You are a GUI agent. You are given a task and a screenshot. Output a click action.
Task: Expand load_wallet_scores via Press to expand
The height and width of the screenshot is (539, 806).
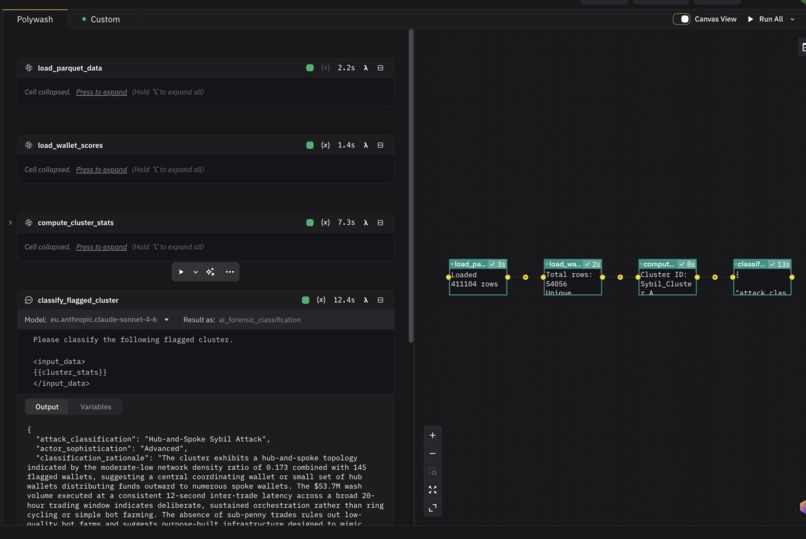pyautogui.click(x=101, y=170)
